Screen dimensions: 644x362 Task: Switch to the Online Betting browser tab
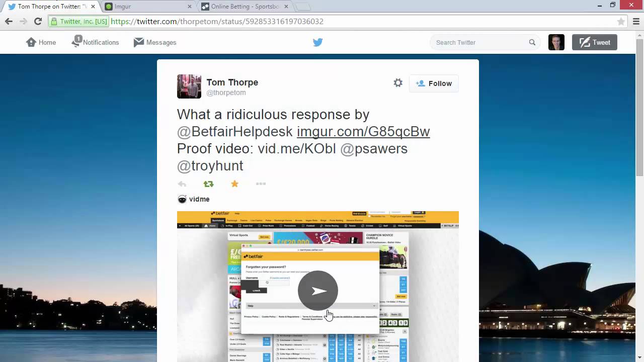coord(245,7)
